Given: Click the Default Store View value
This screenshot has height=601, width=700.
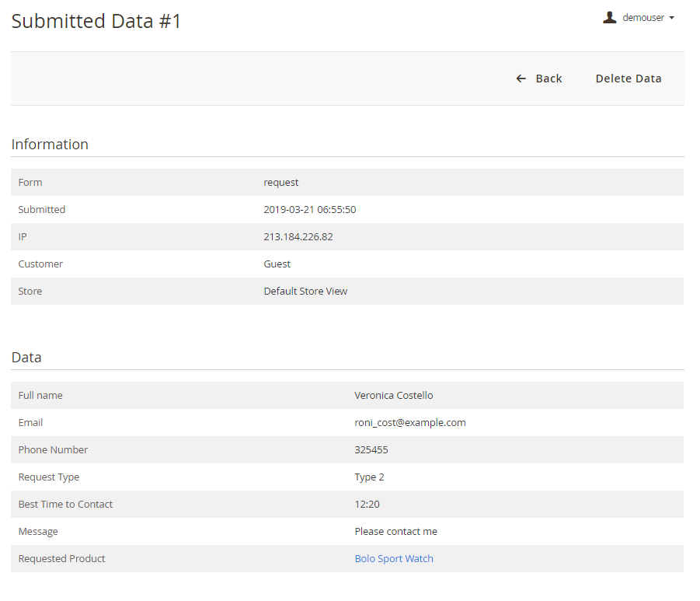Looking at the screenshot, I should point(305,291).
